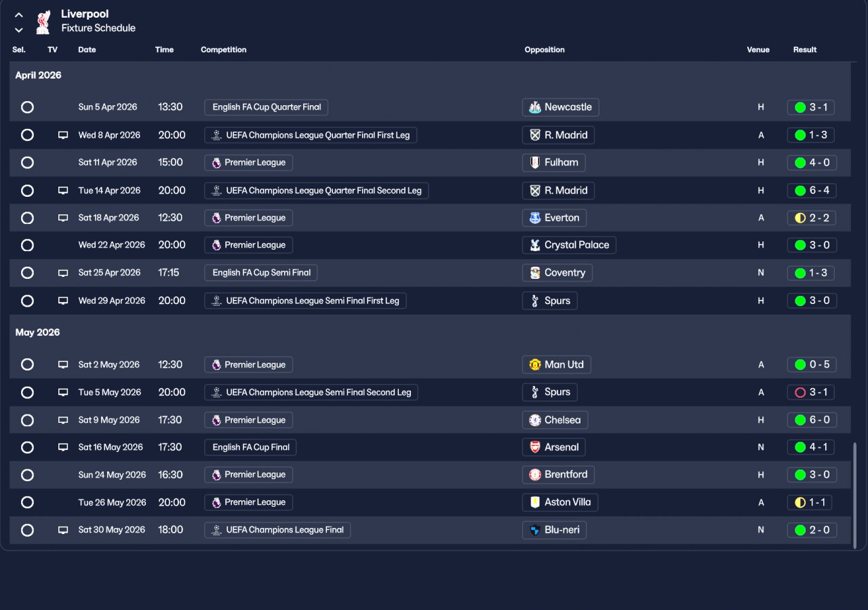
Task: Select the Man Utd club crest
Action: (x=535, y=364)
